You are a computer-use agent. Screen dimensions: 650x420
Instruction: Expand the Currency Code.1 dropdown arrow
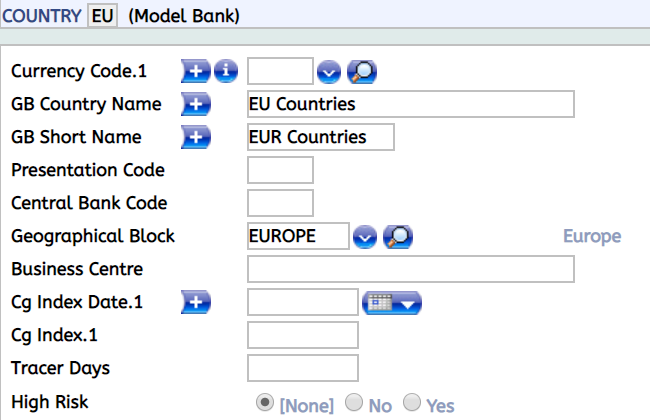(x=330, y=72)
